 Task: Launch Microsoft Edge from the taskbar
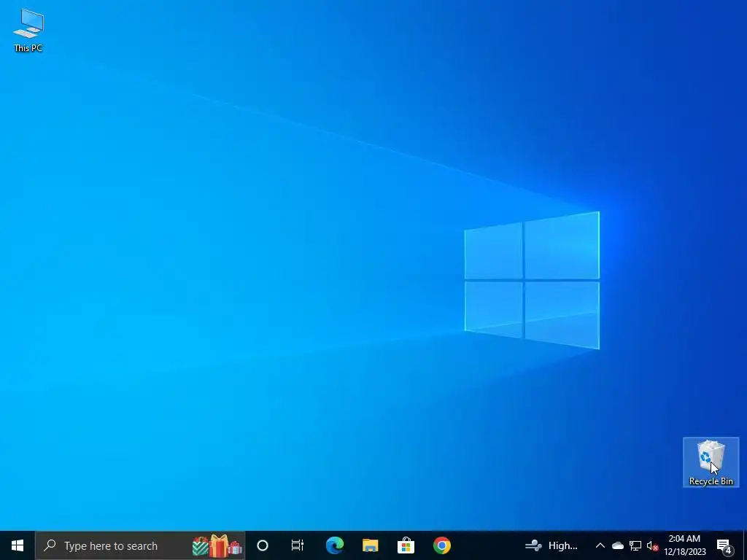click(x=334, y=545)
